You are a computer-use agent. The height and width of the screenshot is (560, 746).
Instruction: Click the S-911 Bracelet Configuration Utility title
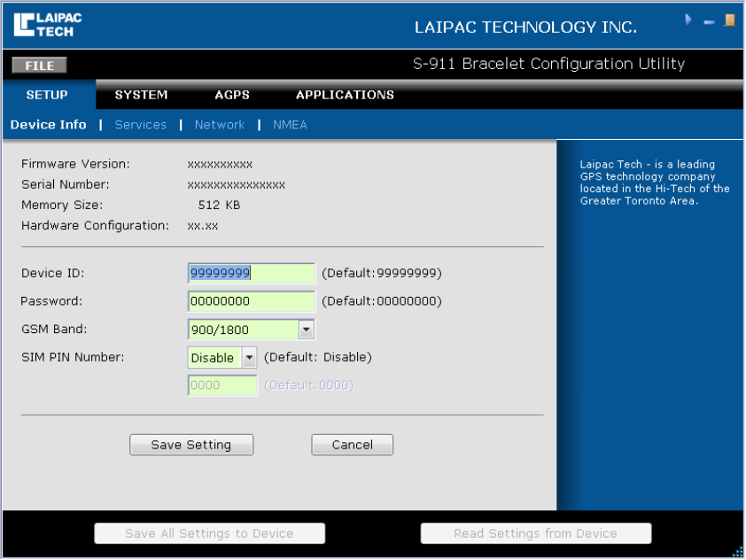tap(549, 64)
